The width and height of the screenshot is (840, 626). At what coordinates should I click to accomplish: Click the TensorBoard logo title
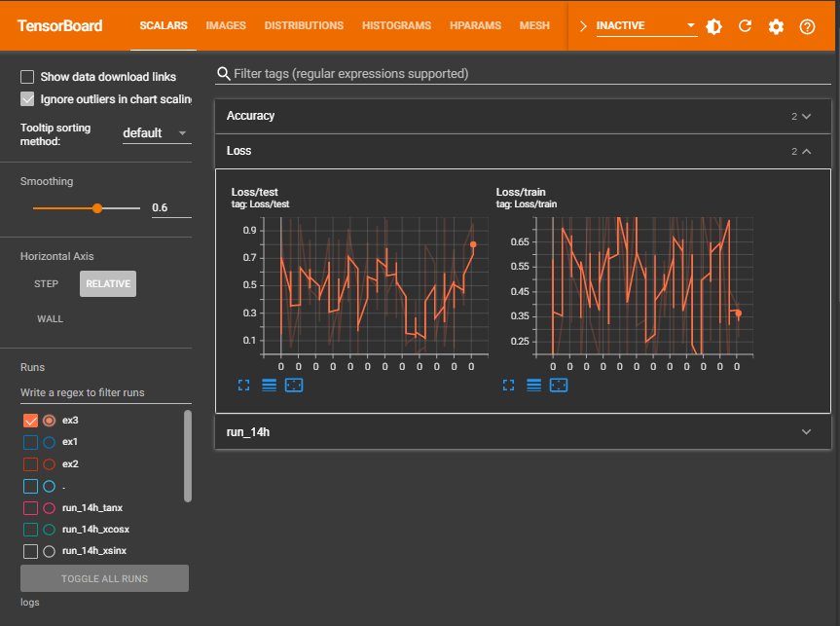point(59,25)
